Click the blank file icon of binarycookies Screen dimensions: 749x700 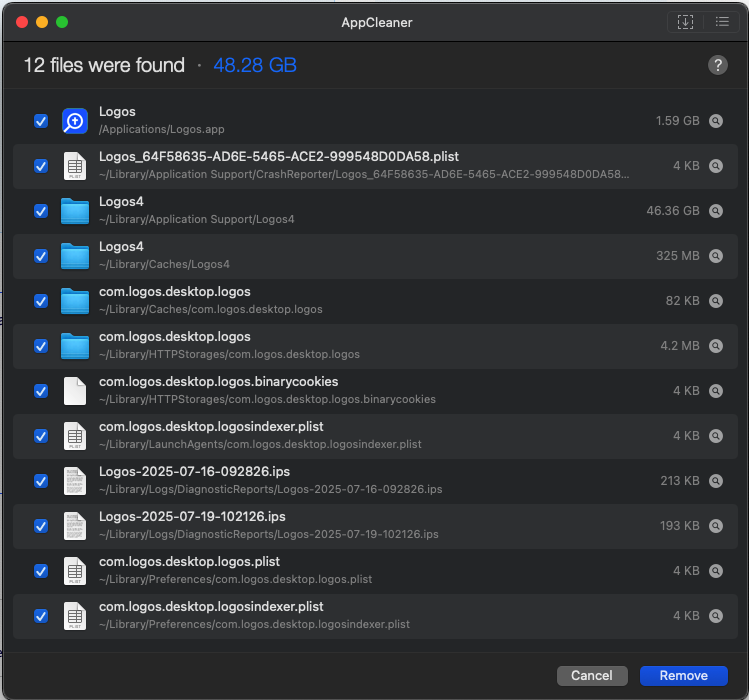(75, 391)
